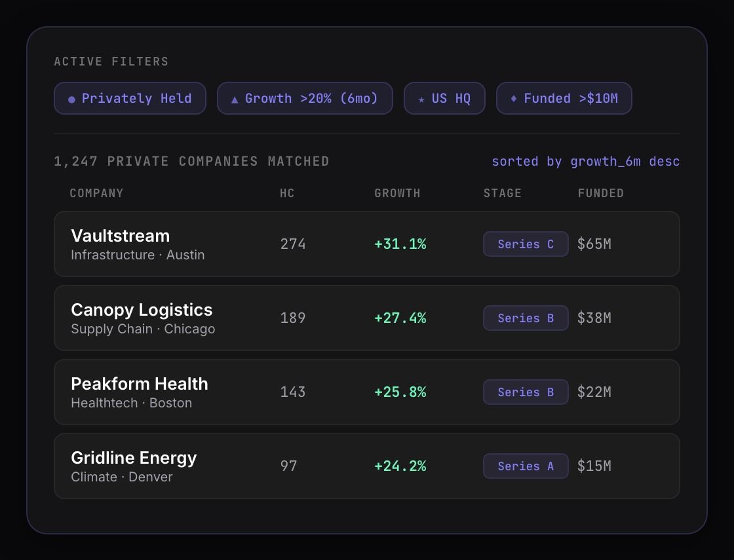
Task: Select the $38M funded amount
Action: (x=594, y=318)
